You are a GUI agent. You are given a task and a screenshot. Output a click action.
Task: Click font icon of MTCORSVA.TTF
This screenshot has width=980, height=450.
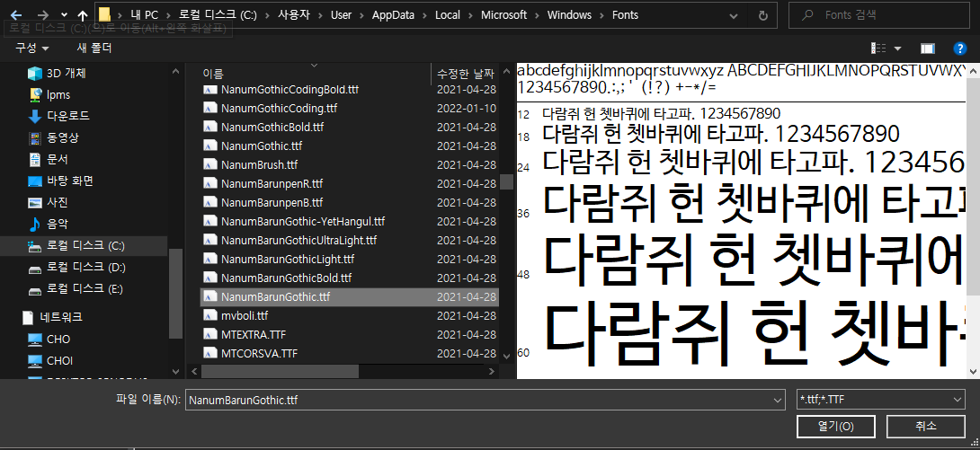point(210,353)
